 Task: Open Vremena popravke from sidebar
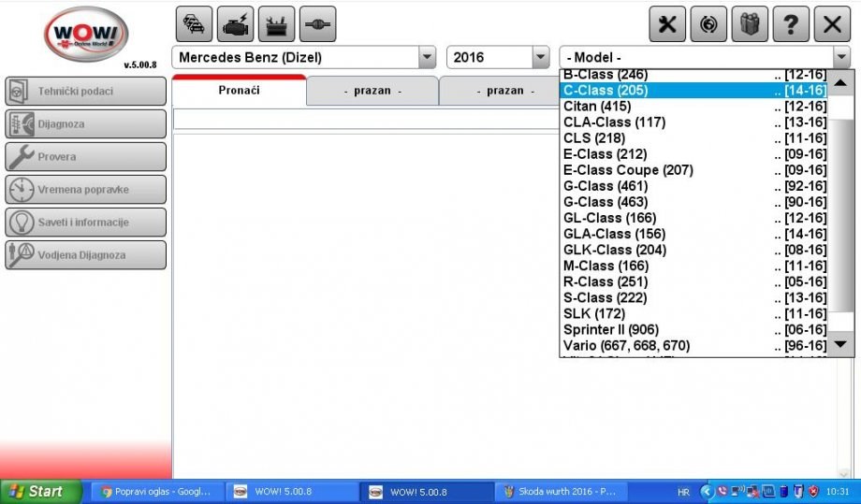[x=86, y=190]
